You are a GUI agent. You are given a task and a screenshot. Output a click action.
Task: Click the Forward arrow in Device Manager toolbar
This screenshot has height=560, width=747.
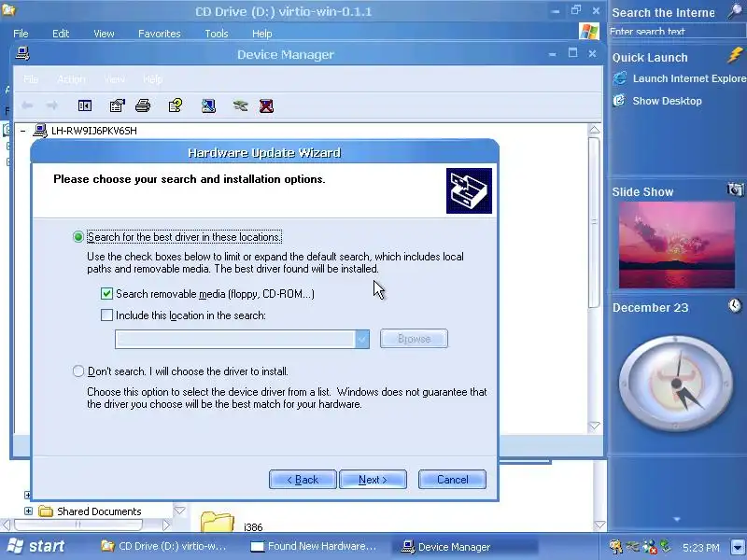pyautogui.click(x=52, y=105)
